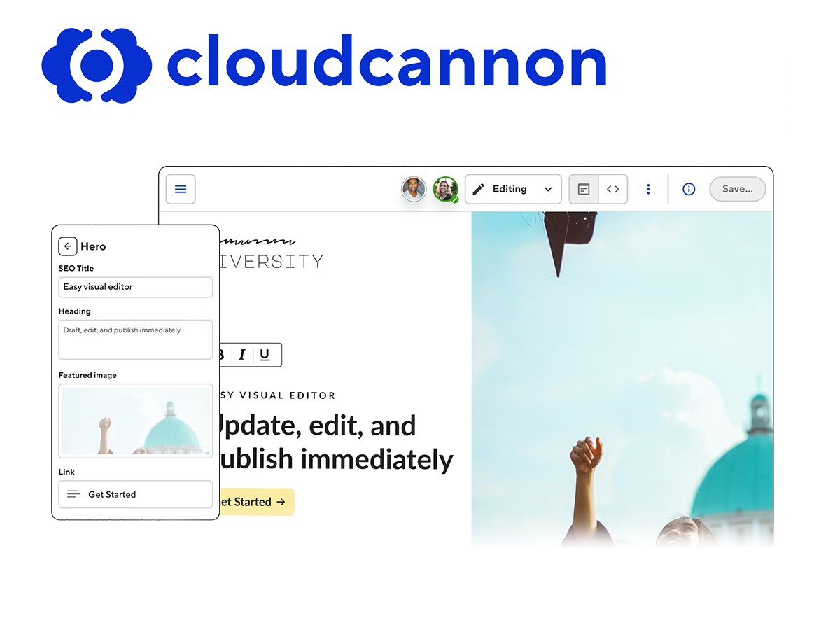Click the SEO Title input field
The image size is (840, 632).
click(136, 287)
